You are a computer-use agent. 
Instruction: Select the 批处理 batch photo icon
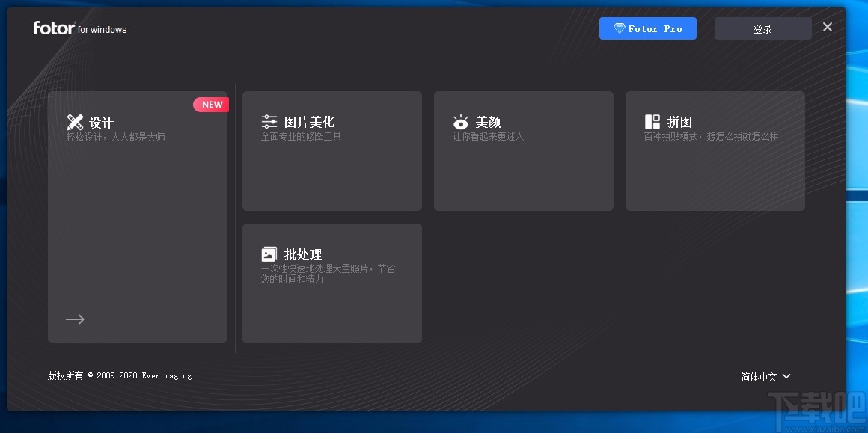coord(269,254)
